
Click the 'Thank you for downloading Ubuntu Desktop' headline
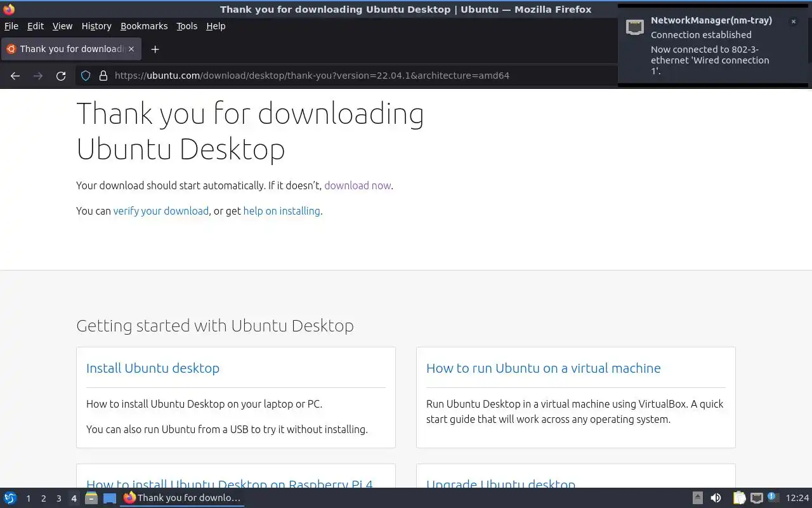[250, 131]
